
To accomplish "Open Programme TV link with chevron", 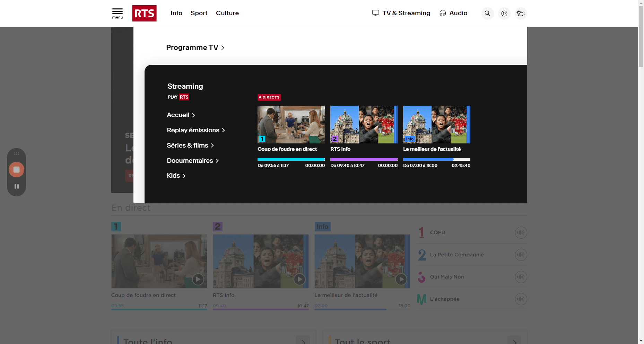I will [x=195, y=47].
